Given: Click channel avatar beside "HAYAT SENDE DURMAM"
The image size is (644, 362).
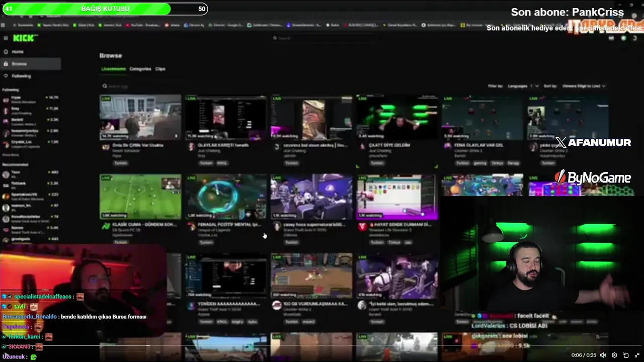Looking at the screenshot, I should coord(362,226).
